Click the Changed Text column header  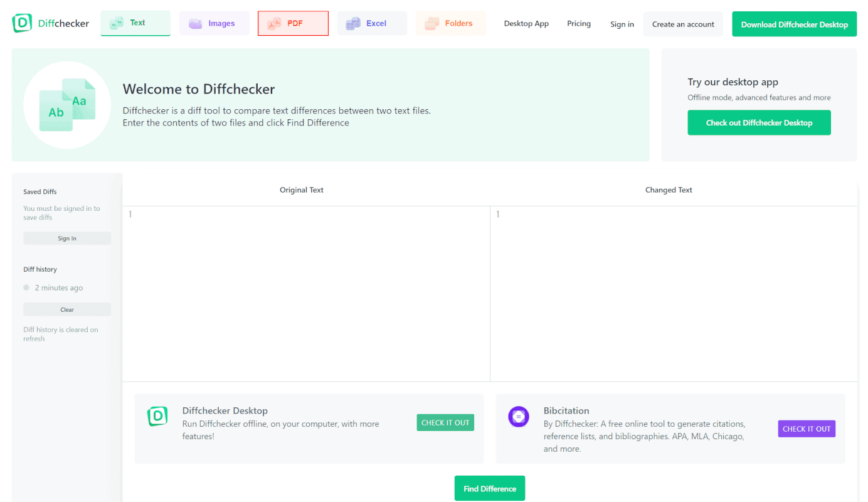coord(669,190)
